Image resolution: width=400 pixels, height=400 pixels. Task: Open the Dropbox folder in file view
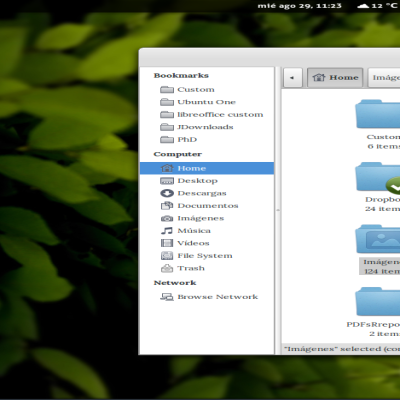(377, 177)
